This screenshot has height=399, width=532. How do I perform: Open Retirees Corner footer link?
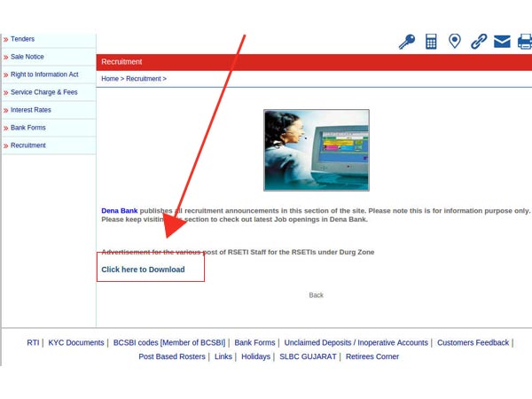click(372, 356)
